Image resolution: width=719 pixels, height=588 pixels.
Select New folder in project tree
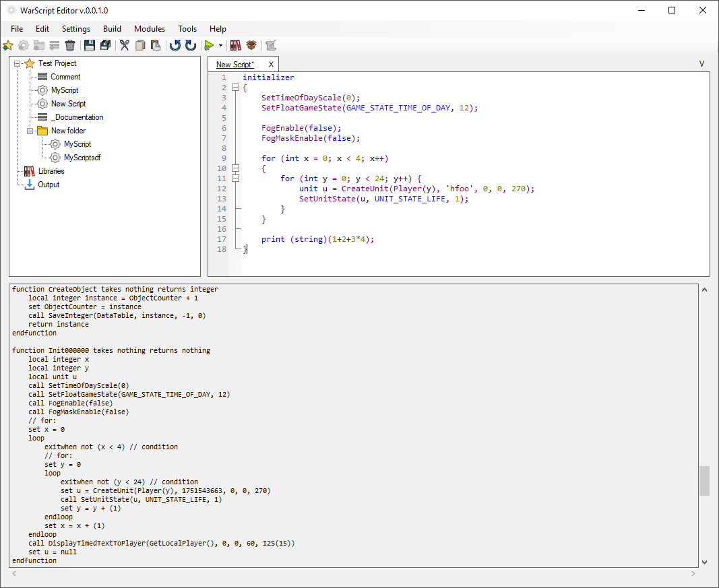pyautogui.click(x=68, y=131)
